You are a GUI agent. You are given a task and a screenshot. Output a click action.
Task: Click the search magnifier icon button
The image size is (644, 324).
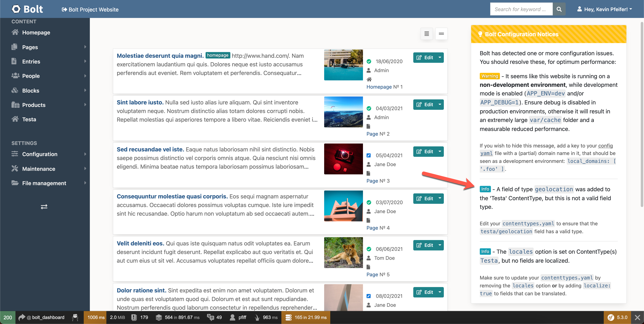click(559, 9)
